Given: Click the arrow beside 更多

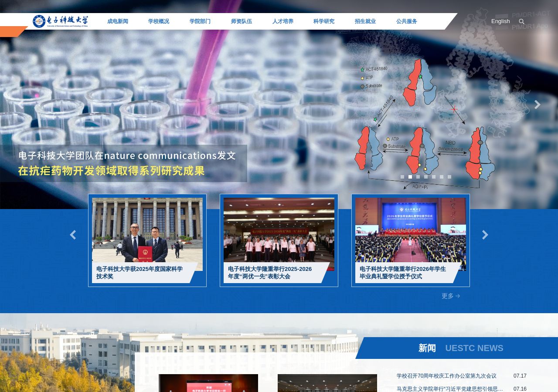Looking at the screenshot, I should [x=458, y=296].
